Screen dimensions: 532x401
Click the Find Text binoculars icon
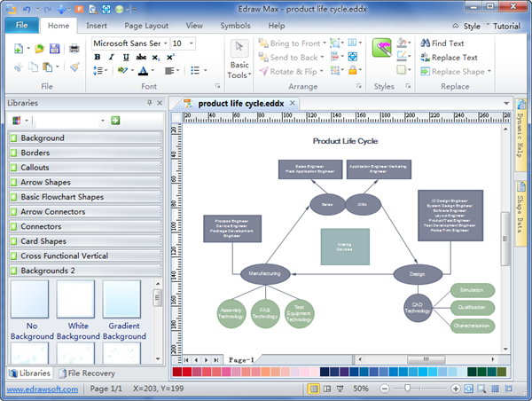(x=424, y=43)
